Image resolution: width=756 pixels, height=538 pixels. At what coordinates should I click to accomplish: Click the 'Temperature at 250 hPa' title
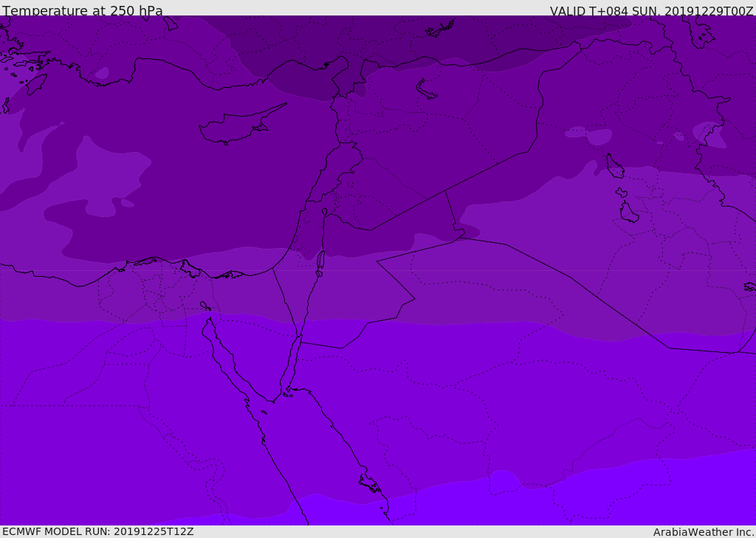coord(83,10)
